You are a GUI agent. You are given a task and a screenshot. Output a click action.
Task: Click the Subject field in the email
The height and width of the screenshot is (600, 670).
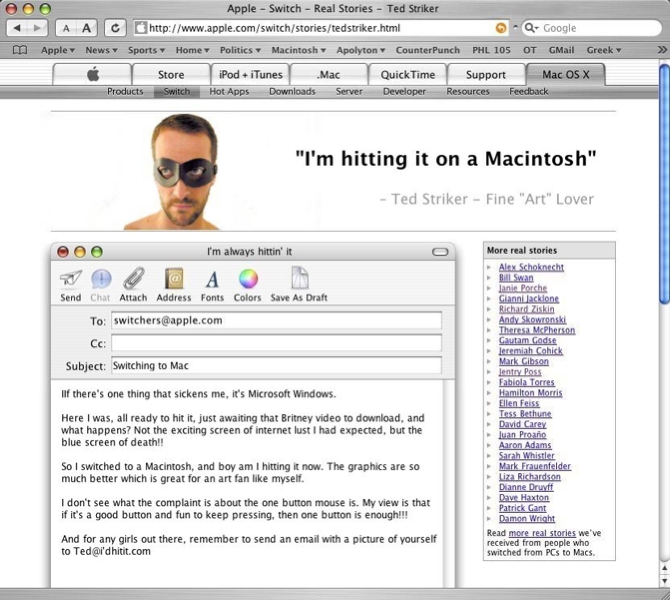point(276,366)
